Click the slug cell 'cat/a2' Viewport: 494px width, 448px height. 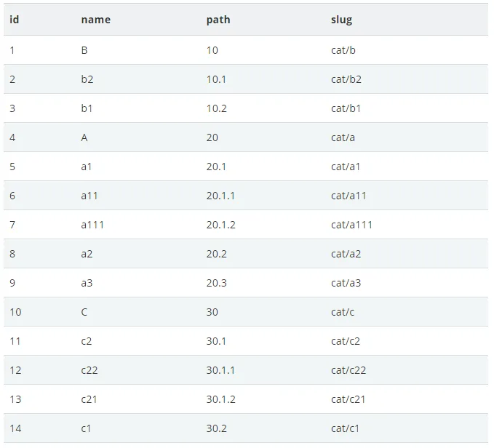tap(346, 254)
